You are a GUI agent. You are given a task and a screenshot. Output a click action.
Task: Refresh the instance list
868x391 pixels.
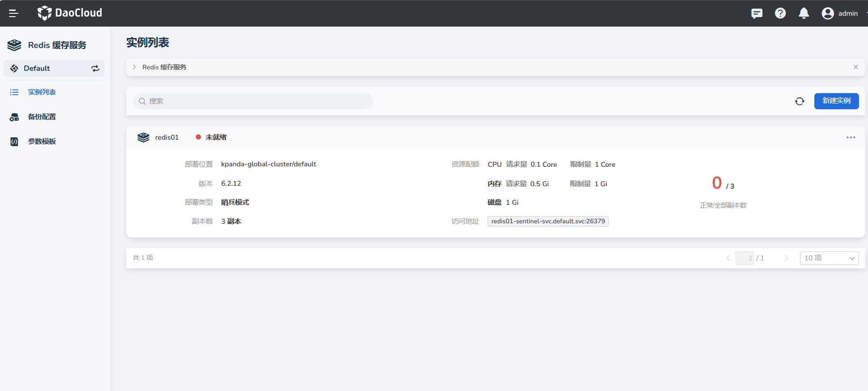point(800,101)
